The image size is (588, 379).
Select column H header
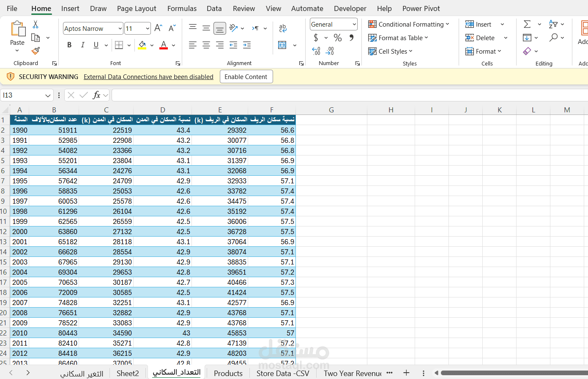(x=391, y=110)
